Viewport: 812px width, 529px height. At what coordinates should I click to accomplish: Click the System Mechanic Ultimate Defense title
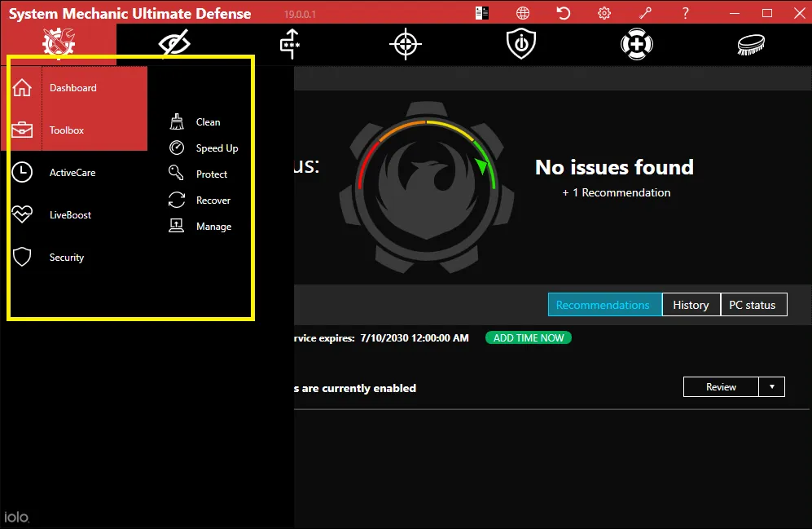click(x=130, y=14)
